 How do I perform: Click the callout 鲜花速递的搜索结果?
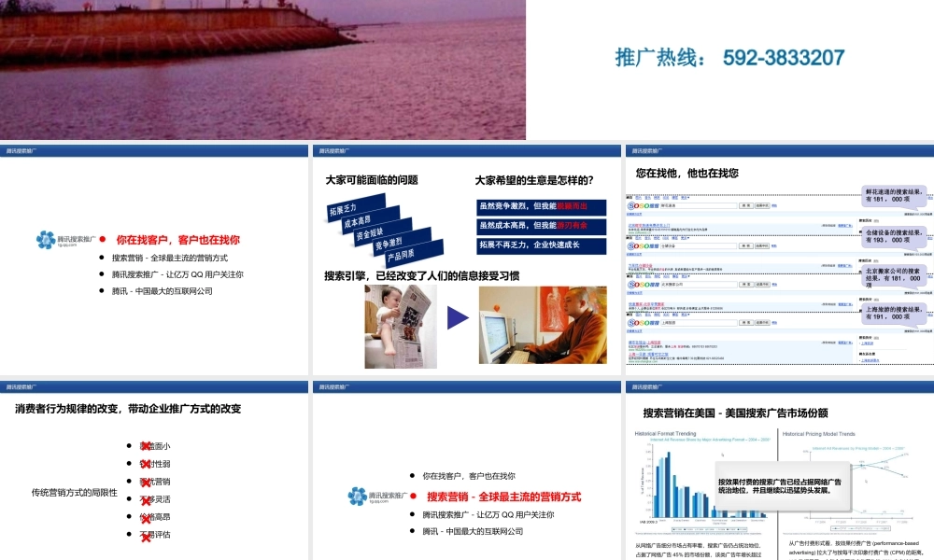894,196
